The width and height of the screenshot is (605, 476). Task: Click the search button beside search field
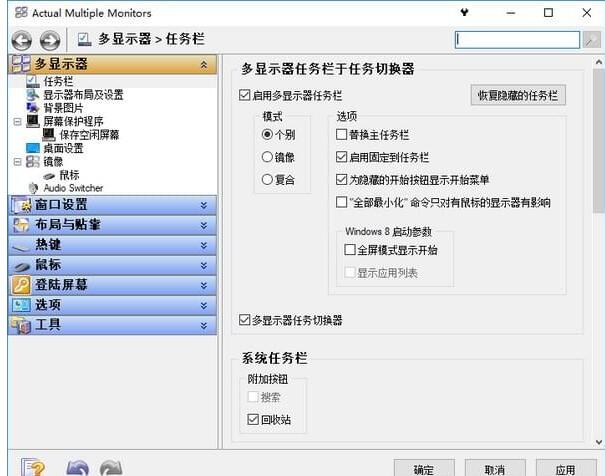591,40
